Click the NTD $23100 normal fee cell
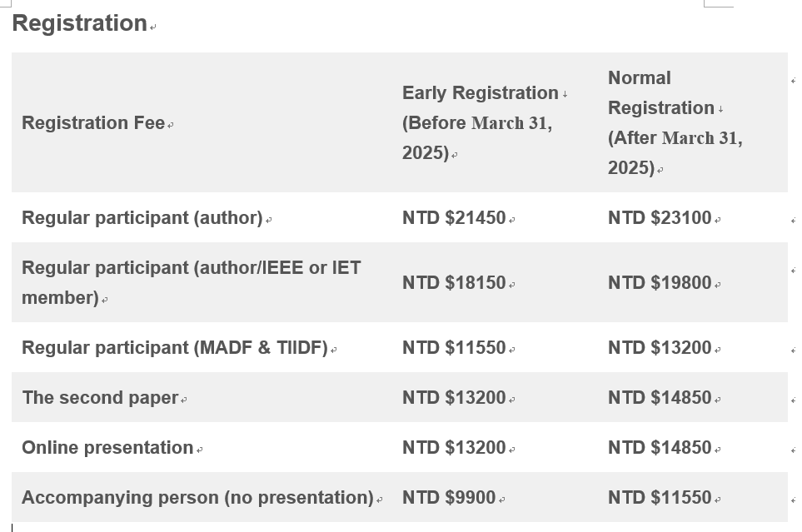Screen dimensions: 802x532 660,218
